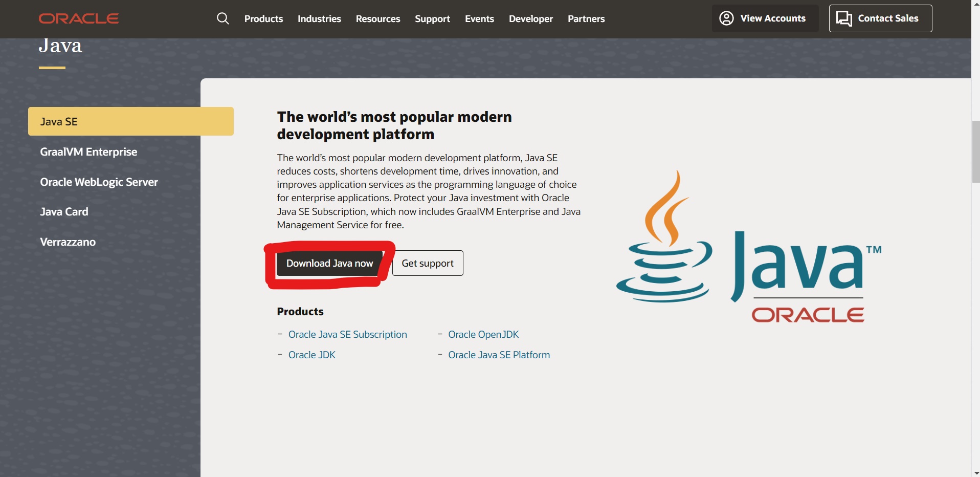Open Oracle Java SE Subscription link
This screenshot has height=477, width=980.
(348, 334)
